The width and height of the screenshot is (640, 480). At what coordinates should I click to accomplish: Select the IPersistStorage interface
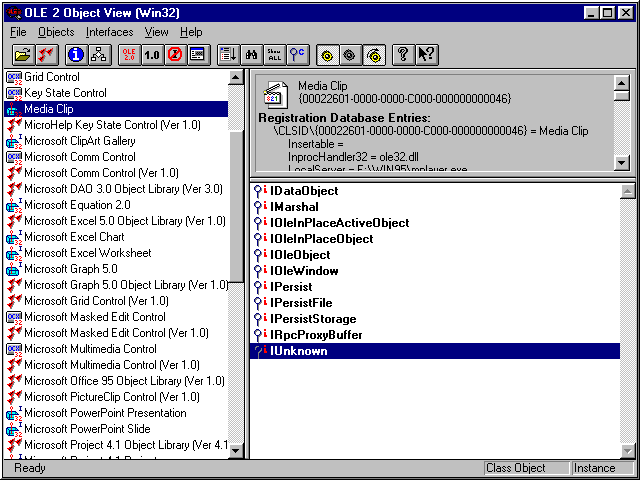click(x=312, y=319)
